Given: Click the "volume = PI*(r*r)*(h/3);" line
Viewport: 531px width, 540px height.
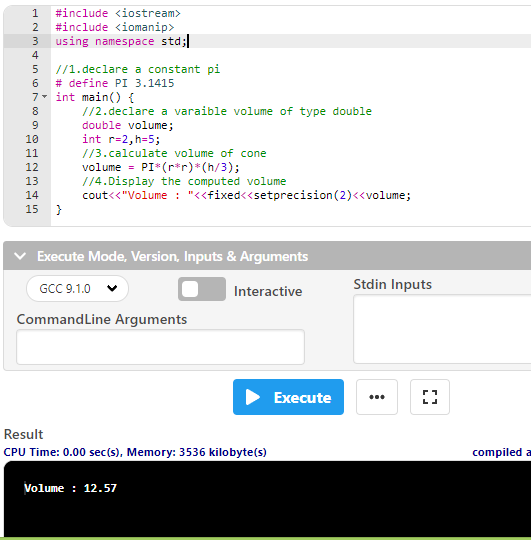Looking at the screenshot, I should coord(160,167).
